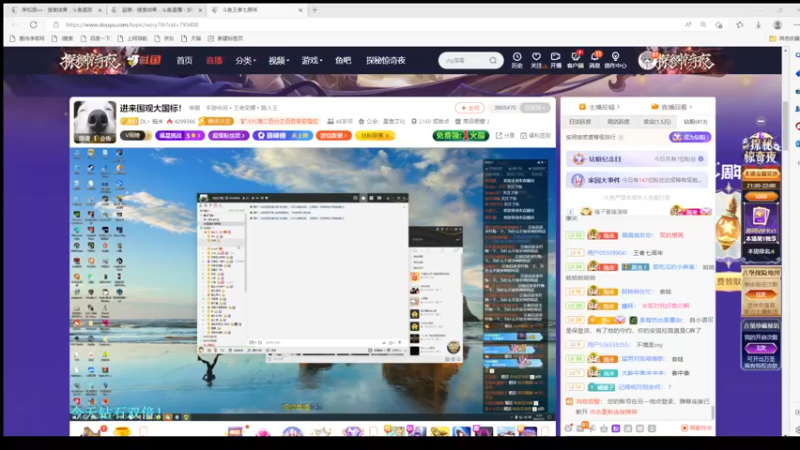Viewport: 800px width, 450px height.
Task: Open the 超级粉丝团 pill
Action: coord(228,135)
